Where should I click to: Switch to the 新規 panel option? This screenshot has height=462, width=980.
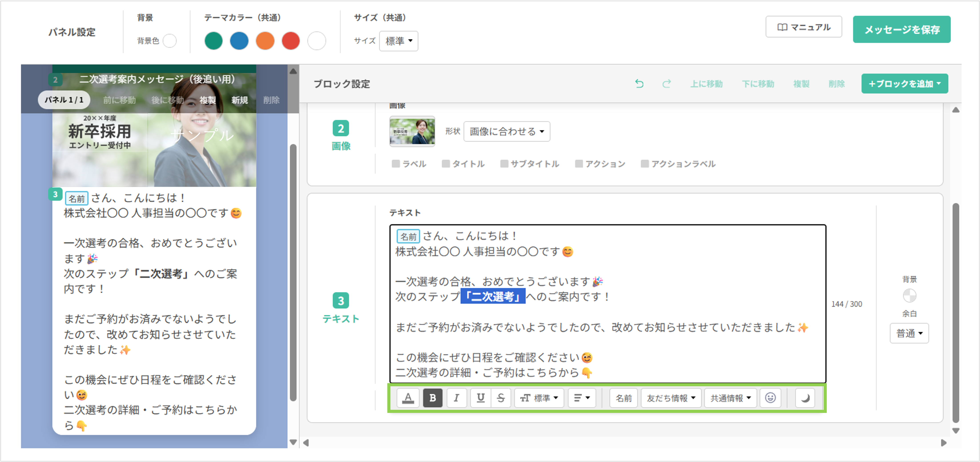239,100
